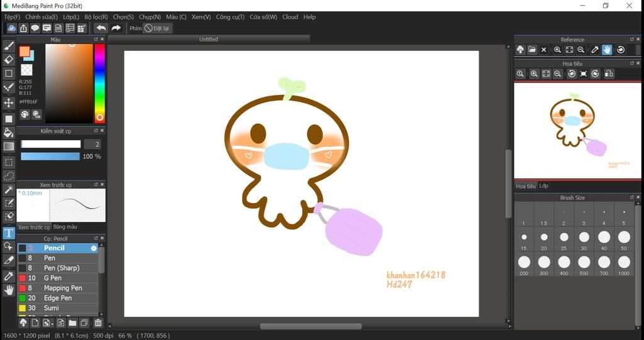Switch to the Bảng màu tab
The height and width of the screenshot is (340, 644).
coord(65,227)
